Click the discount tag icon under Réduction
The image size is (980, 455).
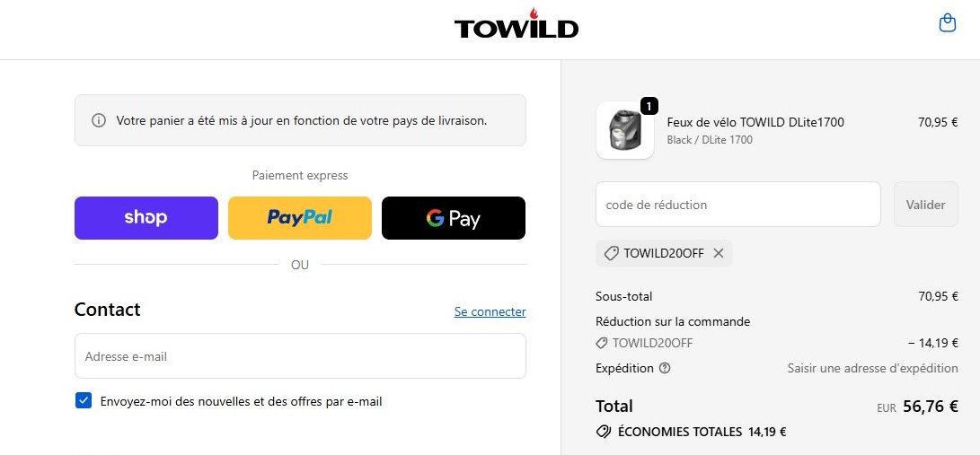(602, 343)
